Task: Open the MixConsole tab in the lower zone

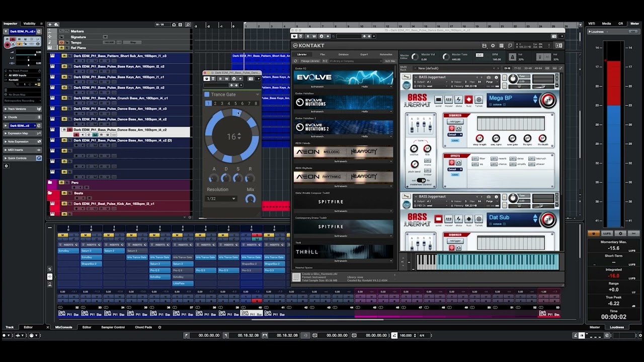Action: (x=63, y=327)
